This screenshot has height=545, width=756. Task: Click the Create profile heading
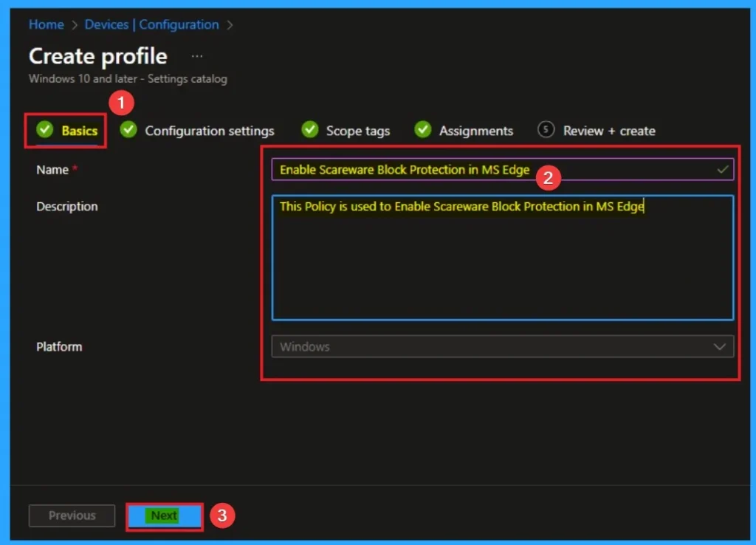click(x=98, y=56)
